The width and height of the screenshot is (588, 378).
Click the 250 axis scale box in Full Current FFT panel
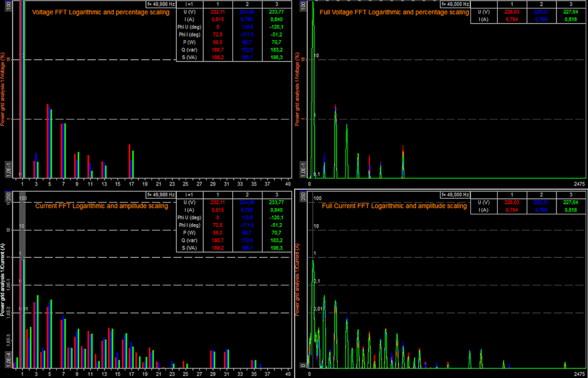(304, 197)
